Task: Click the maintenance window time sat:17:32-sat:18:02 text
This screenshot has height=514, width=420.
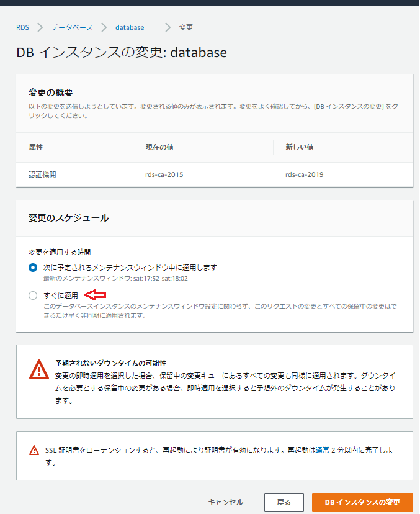Action: 161,279
